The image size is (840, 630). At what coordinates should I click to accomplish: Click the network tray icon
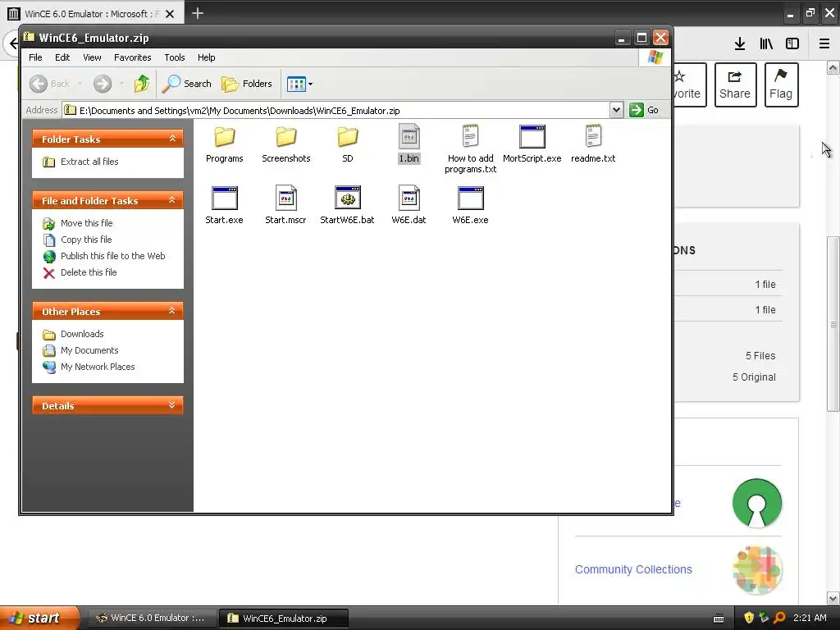coord(764,618)
